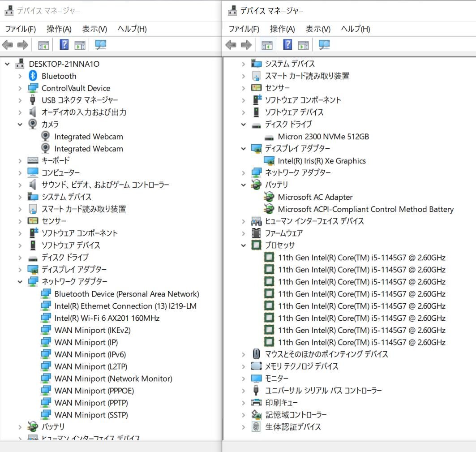This screenshot has width=476, height=452.
Task: Click ControlVault Device icon
Action: (x=33, y=88)
